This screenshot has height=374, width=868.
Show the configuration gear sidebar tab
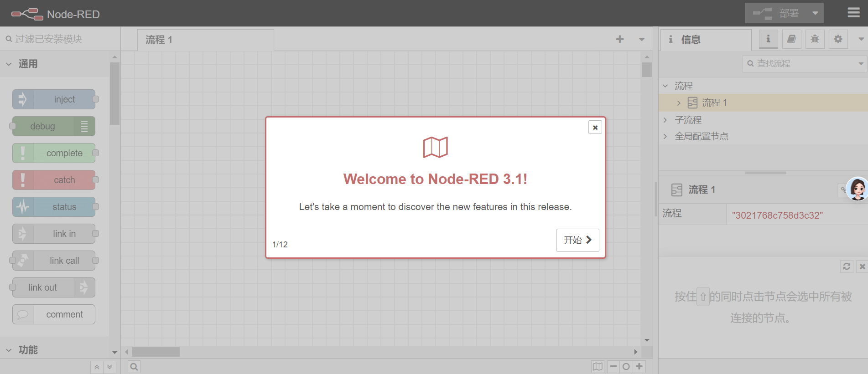pyautogui.click(x=838, y=39)
